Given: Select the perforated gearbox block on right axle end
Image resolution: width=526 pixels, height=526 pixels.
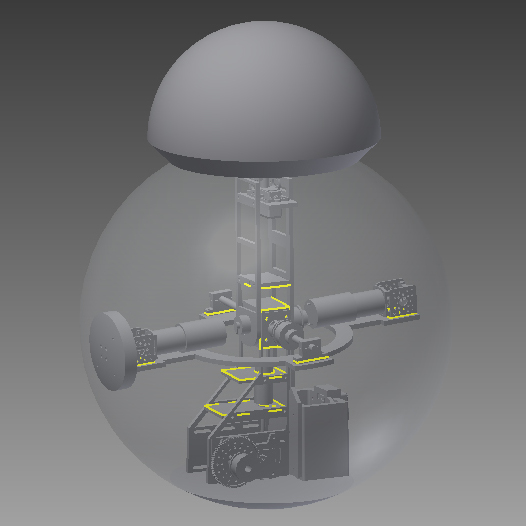Looking at the screenshot, I should [x=398, y=298].
